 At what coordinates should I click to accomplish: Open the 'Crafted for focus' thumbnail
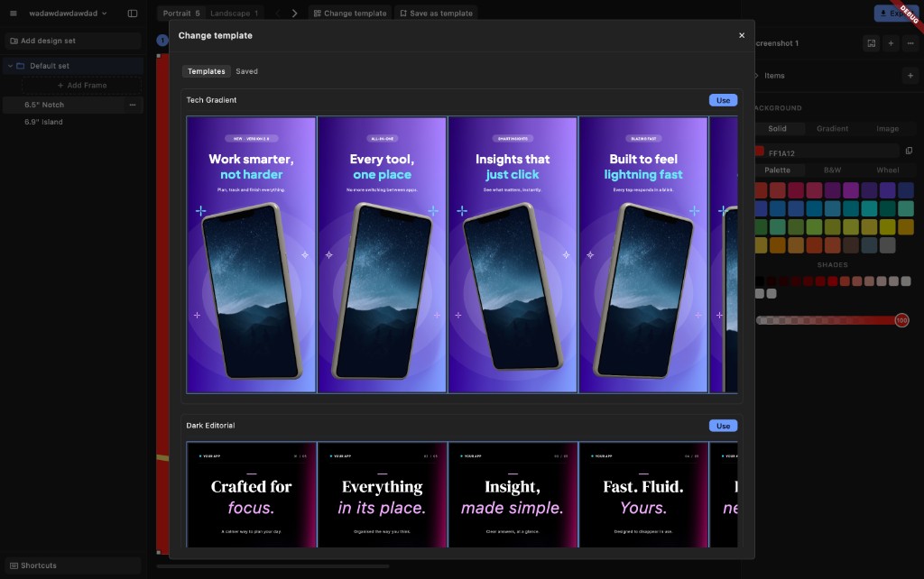(251, 495)
